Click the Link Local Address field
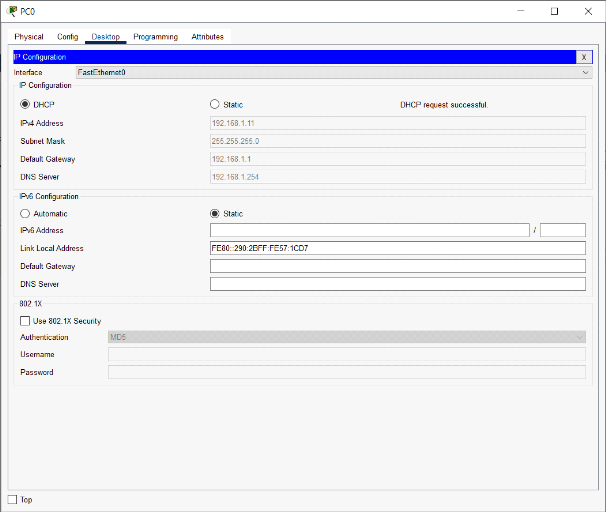The image size is (606, 512). [x=397, y=248]
